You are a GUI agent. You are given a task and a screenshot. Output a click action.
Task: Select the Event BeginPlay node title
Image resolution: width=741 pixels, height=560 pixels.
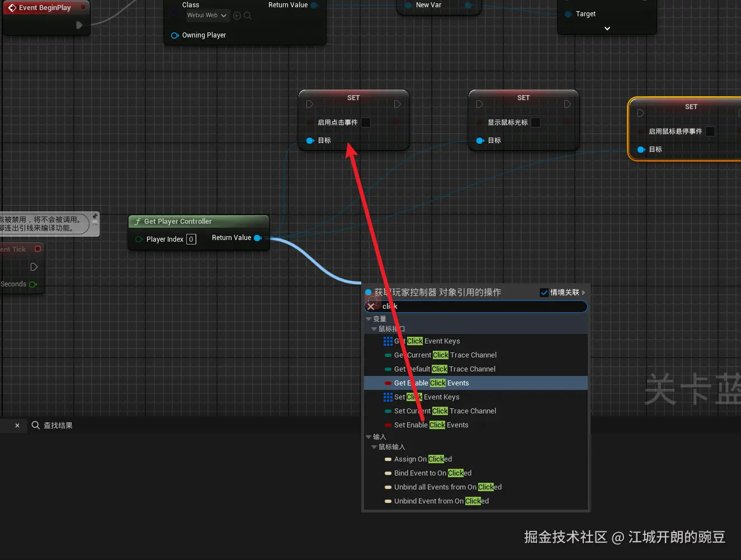(45, 8)
